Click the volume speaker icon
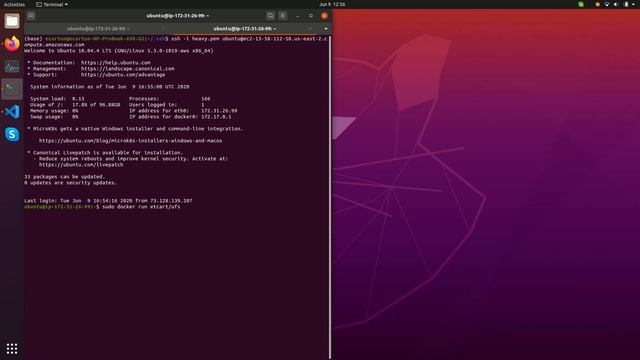640x360 pixels. [616, 4]
